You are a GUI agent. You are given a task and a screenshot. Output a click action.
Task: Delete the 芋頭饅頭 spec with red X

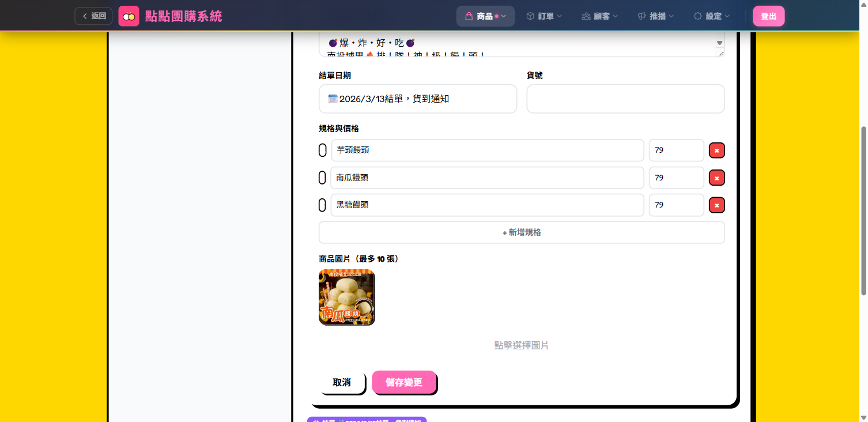click(x=716, y=150)
